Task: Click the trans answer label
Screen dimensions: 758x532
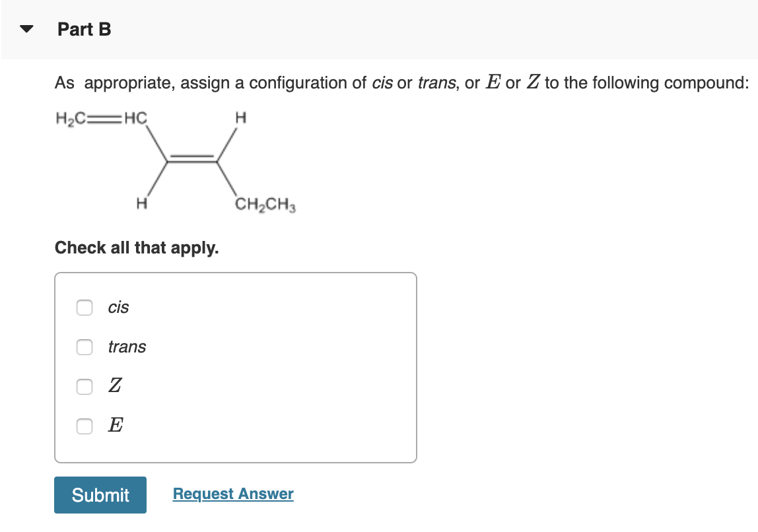Action: pyautogui.click(x=127, y=347)
